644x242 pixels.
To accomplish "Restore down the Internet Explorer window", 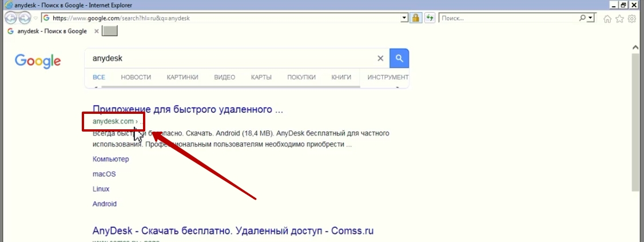I will [624, 5].
